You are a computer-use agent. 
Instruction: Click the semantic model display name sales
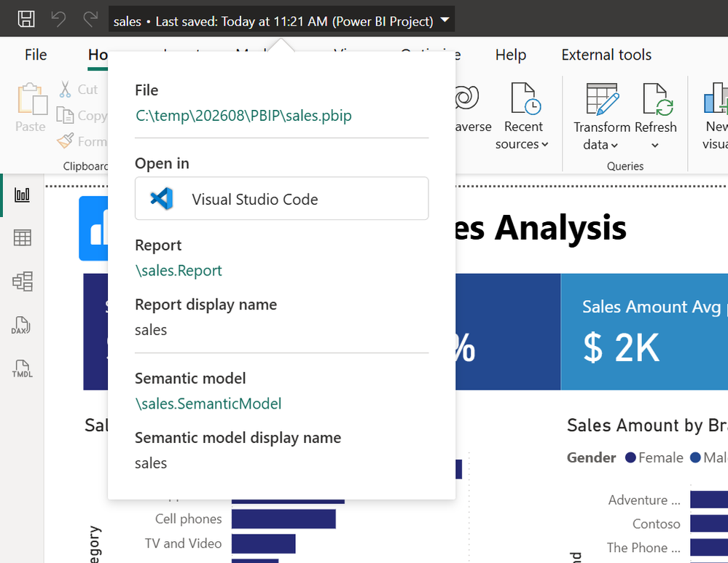point(150,463)
